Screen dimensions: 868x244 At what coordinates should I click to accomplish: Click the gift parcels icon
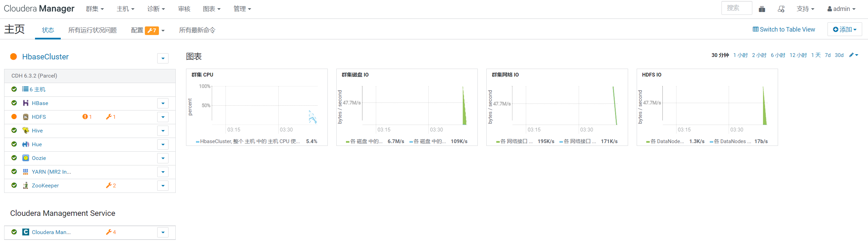click(762, 9)
